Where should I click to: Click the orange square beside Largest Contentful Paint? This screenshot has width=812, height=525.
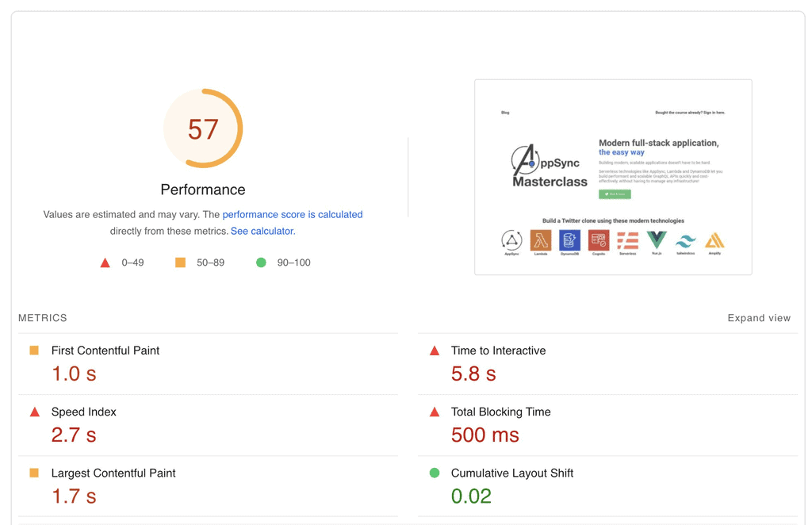[x=34, y=473]
